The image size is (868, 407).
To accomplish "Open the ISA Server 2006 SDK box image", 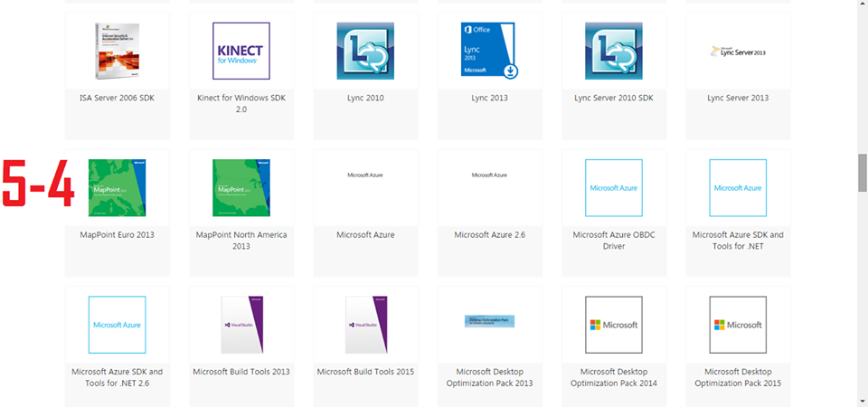I will (117, 51).
